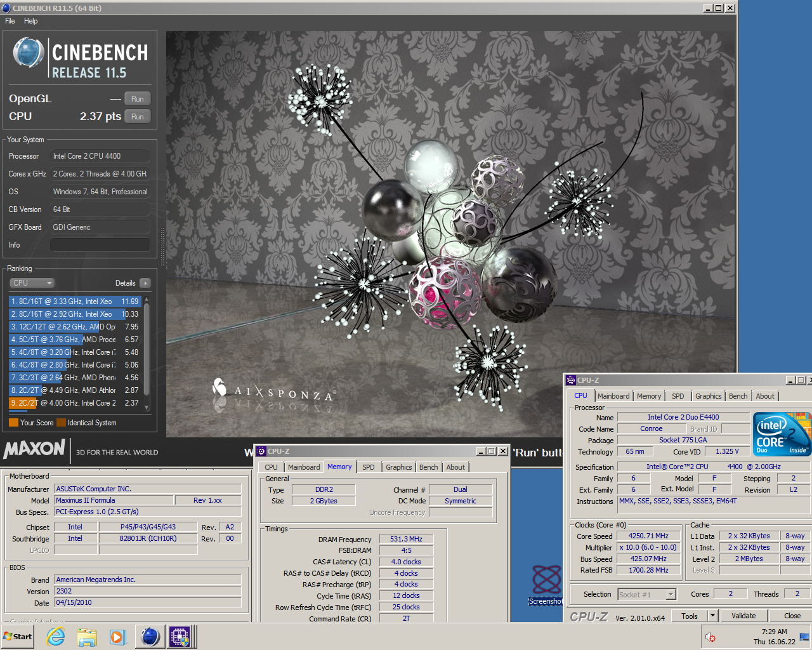Viewport: 812px width, 650px height.
Task: Select ranking row 3C/3T @ 2.64 GHz
Action: coord(75,378)
